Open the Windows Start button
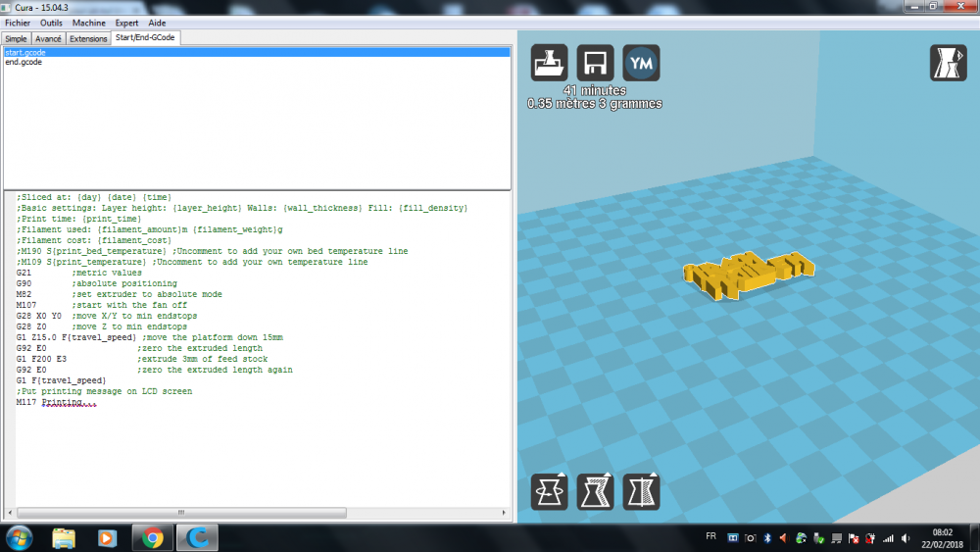Image resolution: width=980 pixels, height=552 pixels. [x=20, y=537]
